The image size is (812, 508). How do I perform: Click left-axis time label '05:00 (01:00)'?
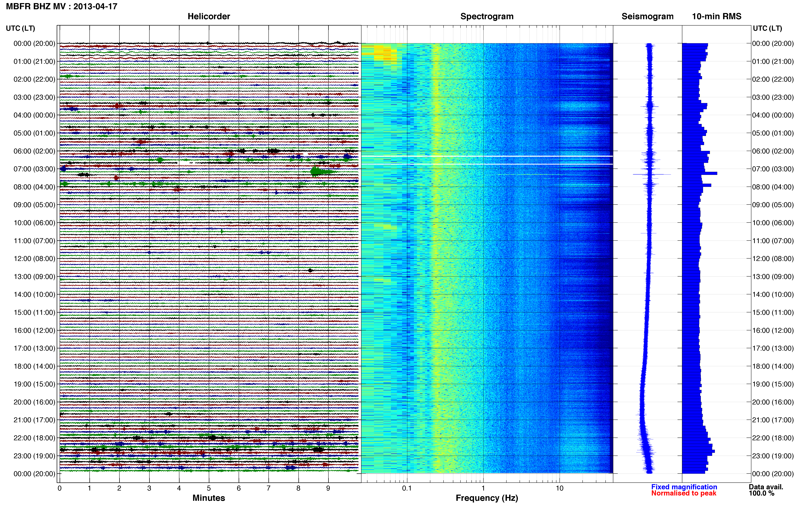click(x=34, y=133)
